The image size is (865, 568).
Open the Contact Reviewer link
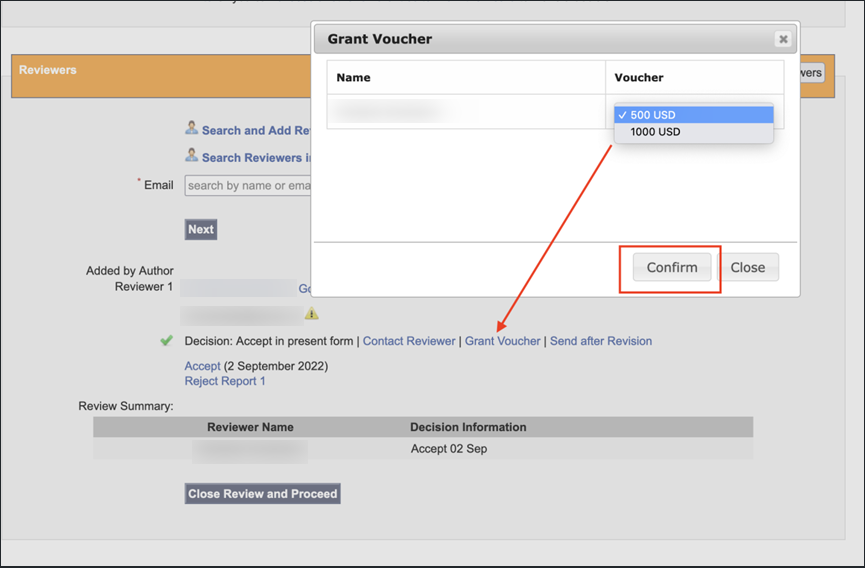point(409,341)
